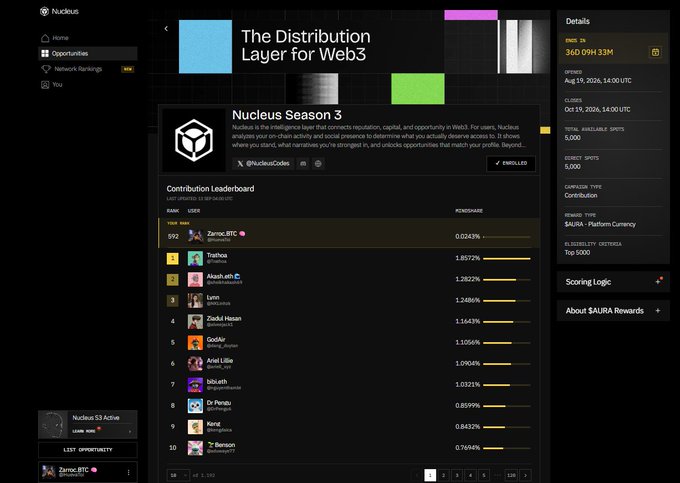Image resolution: width=680 pixels, height=483 pixels.
Task: Go to leaderboard page 5
Action: coord(484,475)
